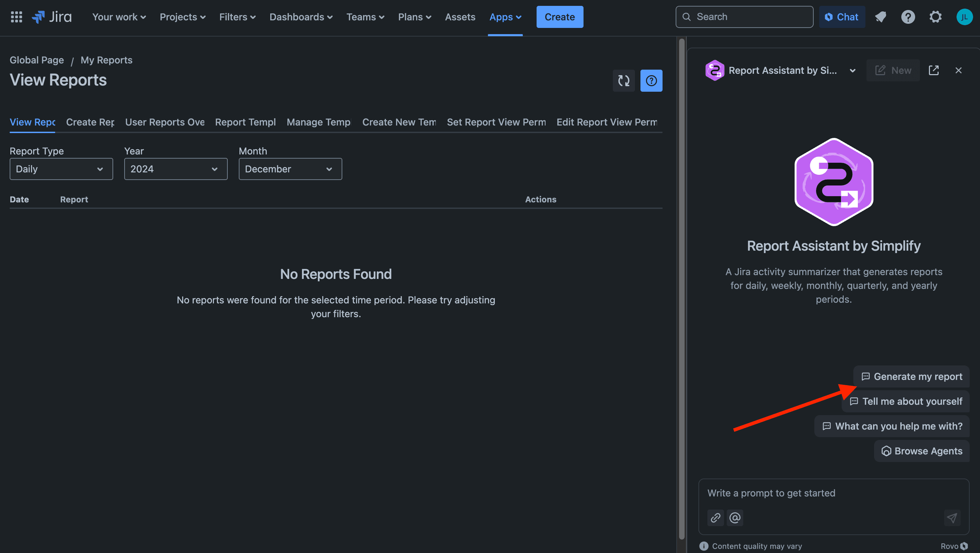This screenshot has width=980, height=553.
Task: Open the Manage Templates tab
Action: click(x=319, y=122)
